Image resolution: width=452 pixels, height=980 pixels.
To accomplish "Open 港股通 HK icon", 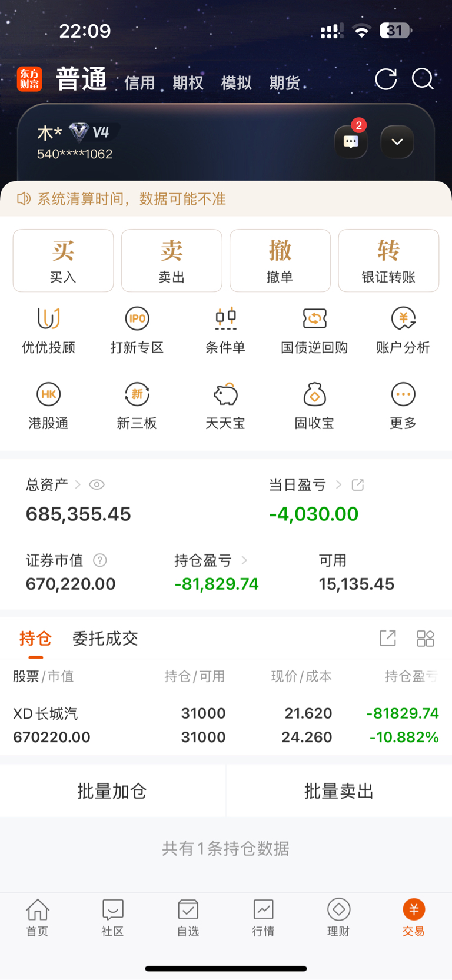I will [x=49, y=394].
